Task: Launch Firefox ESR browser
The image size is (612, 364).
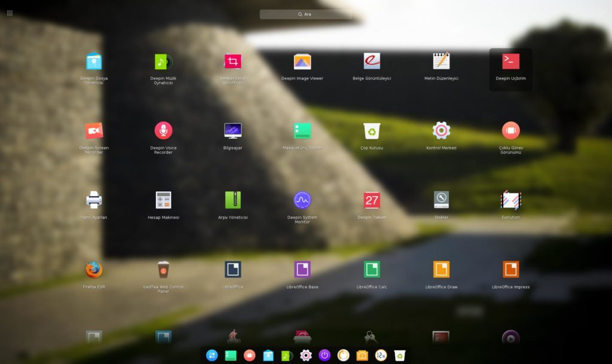Action: (94, 270)
